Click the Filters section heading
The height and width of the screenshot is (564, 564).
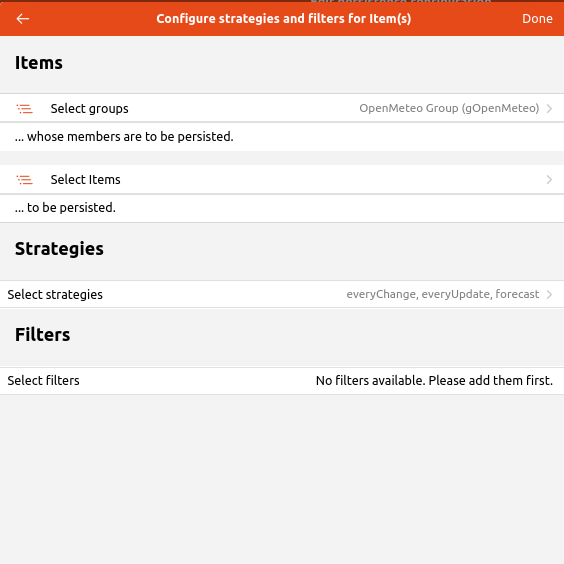[42, 335]
